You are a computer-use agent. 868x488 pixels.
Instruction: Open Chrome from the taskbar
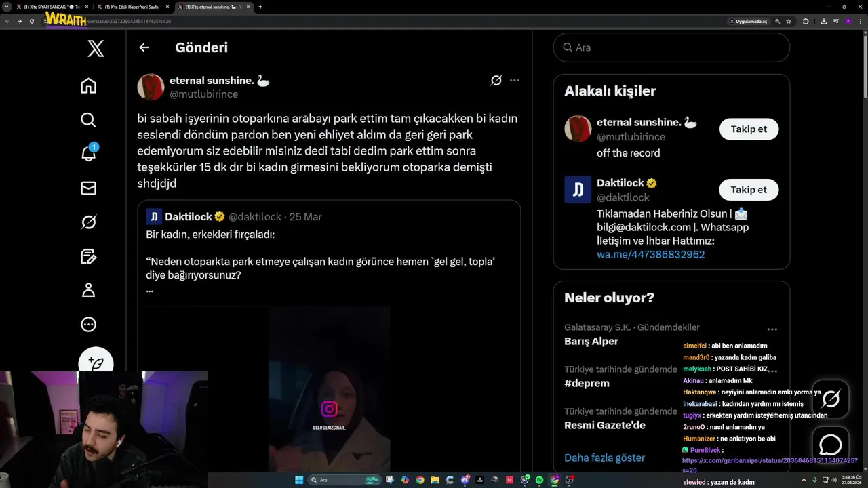coord(420,480)
